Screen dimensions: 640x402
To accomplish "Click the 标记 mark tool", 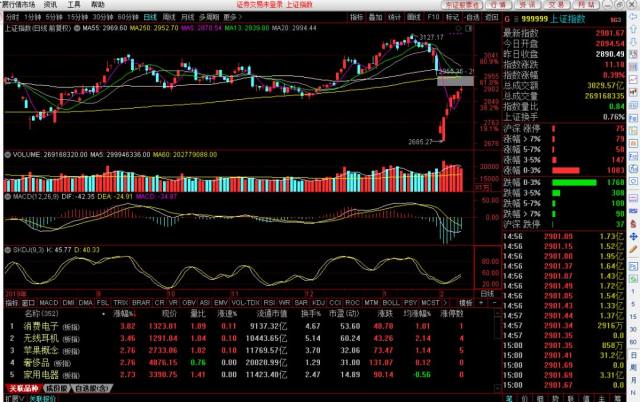I will pyautogui.click(x=452, y=17).
